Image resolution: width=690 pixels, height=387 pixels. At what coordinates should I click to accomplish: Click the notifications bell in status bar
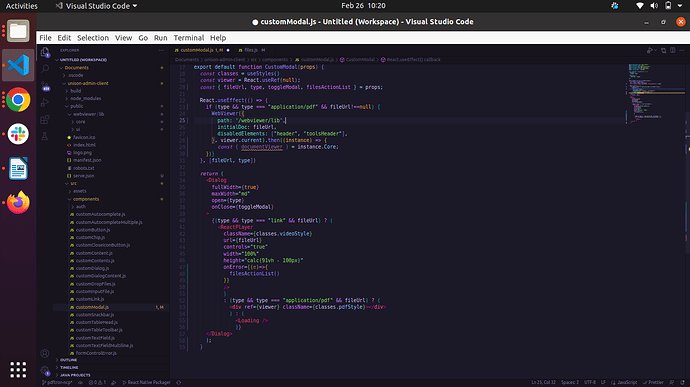click(x=682, y=383)
